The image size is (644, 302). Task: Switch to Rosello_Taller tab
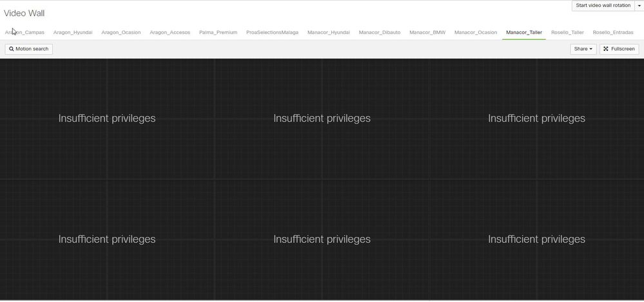pos(567,32)
